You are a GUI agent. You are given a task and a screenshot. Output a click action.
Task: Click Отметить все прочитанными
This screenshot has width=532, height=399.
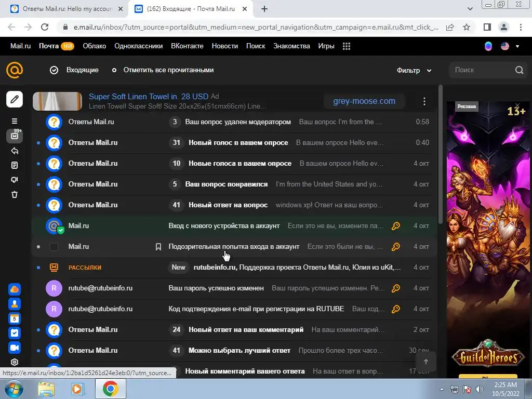[x=168, y=70]
